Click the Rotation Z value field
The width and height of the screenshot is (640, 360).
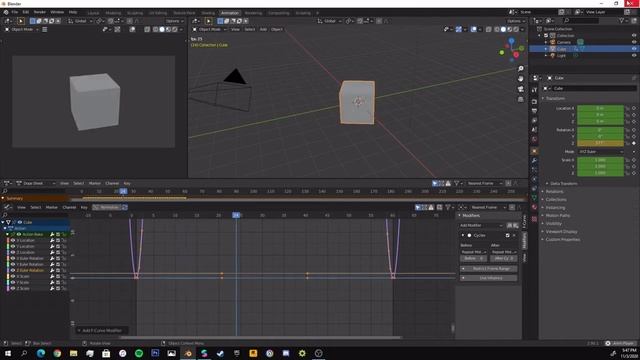point(600,143)
